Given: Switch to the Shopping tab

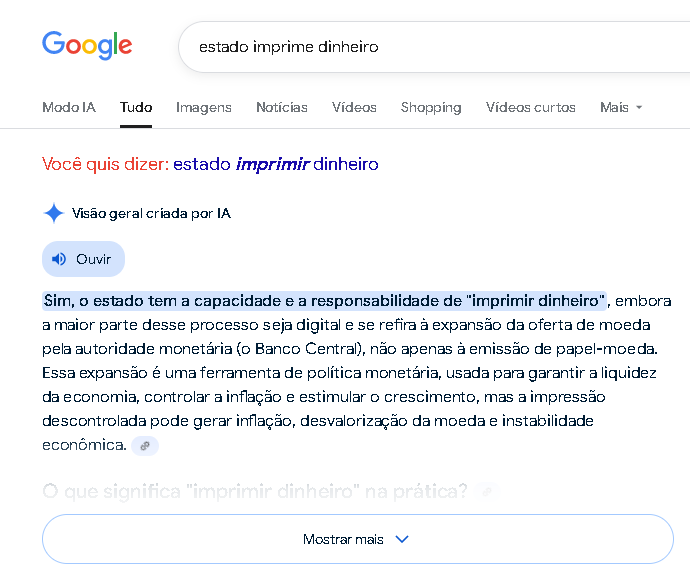Looking at the screenshot, I should click(431, 107).
